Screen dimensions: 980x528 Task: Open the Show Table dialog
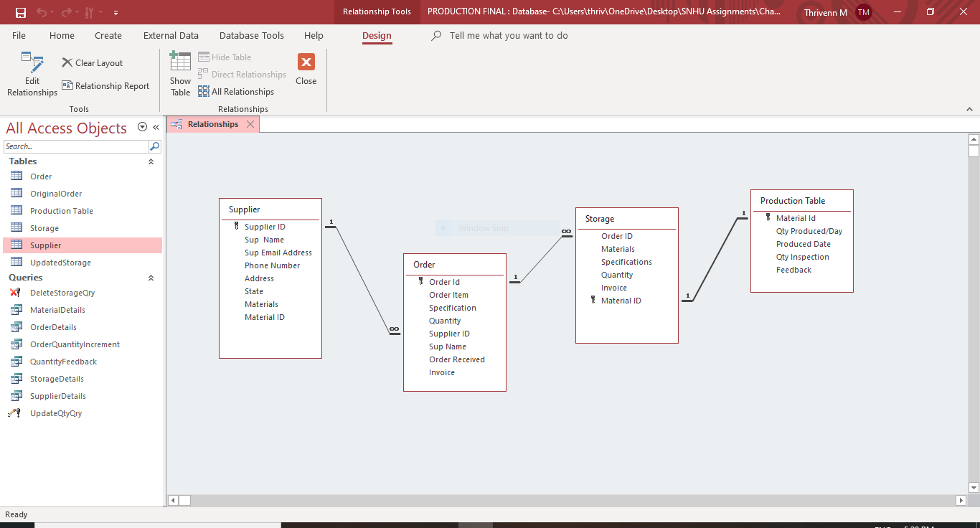click(179, 74)
